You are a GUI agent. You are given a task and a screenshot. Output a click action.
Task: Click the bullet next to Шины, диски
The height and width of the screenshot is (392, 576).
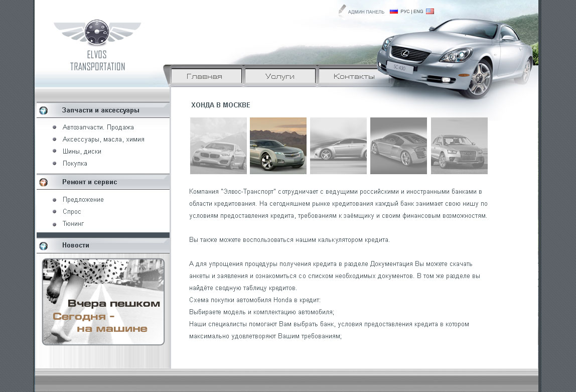click(x=54, y=151)
